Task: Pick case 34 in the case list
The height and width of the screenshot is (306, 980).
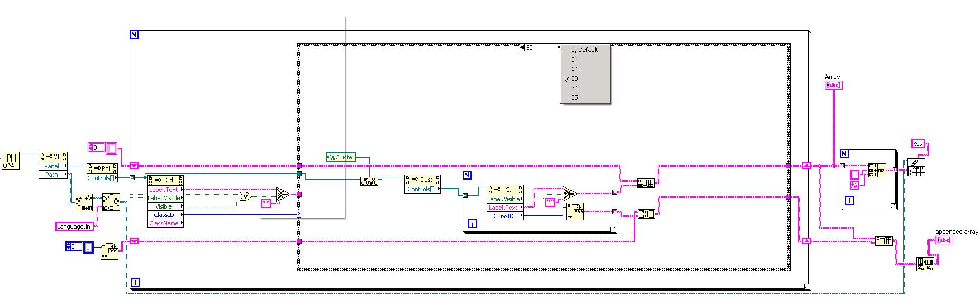Action: coord(585,88)
